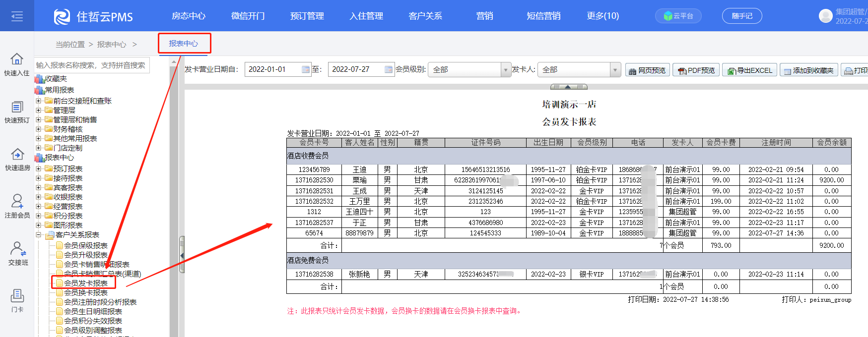Collapse 客户关系报表 folder
868x337 pixels.
click(38, 234)
